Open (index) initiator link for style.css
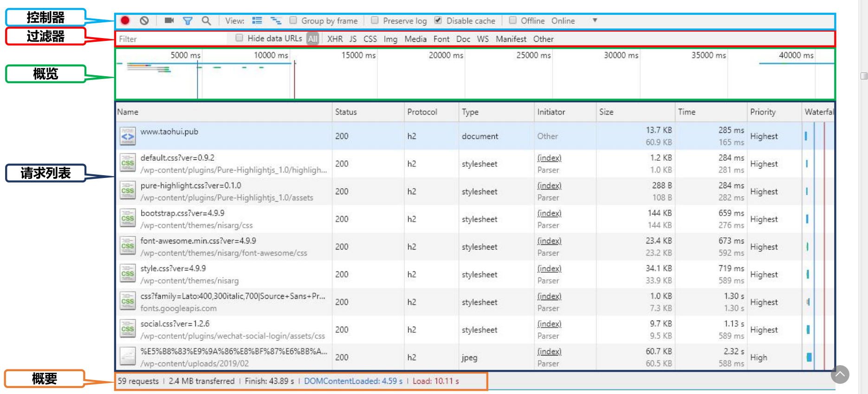 (x=549, y=269)
